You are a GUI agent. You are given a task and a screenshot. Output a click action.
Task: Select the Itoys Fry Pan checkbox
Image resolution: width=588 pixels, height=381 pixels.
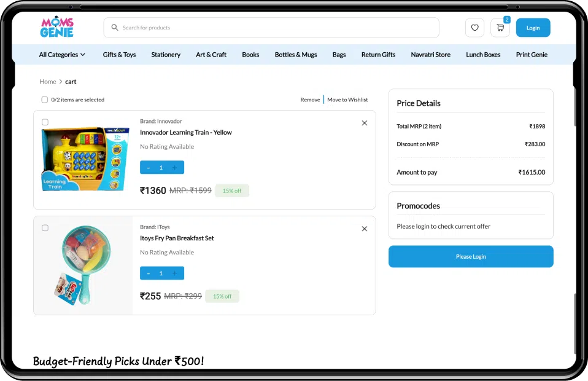pos(45,227)
